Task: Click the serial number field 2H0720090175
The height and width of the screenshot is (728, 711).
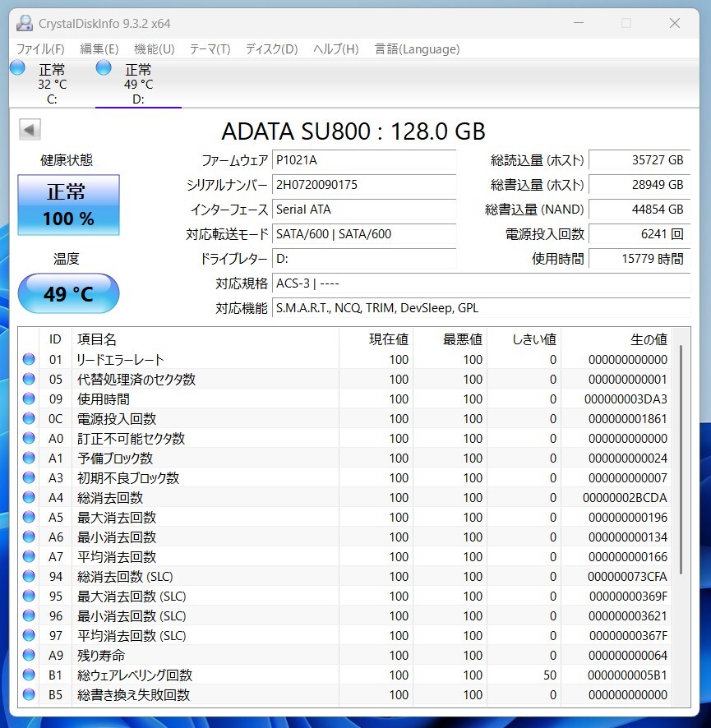Action: coord(364,185)
